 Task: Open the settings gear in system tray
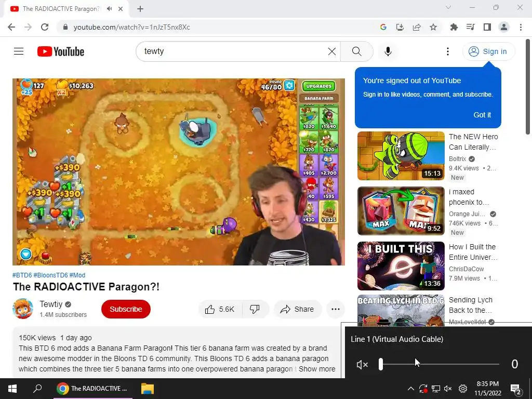tap(463, 389)
